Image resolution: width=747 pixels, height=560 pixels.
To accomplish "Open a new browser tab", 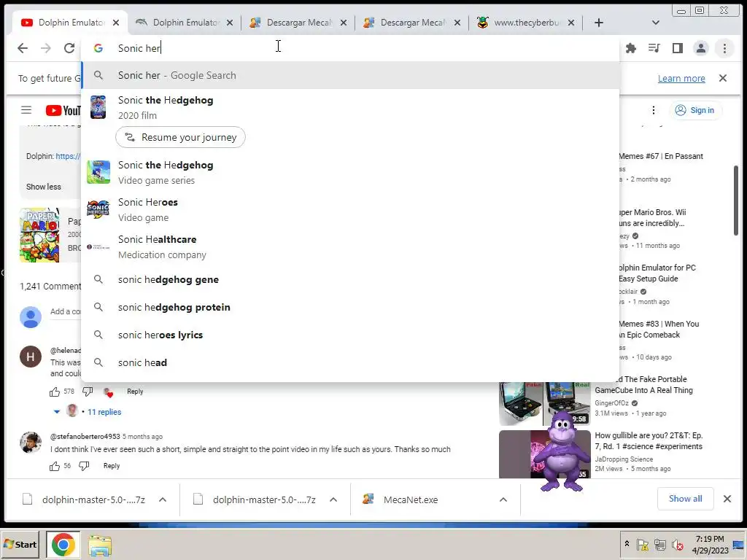I will (x=599, y=23).
